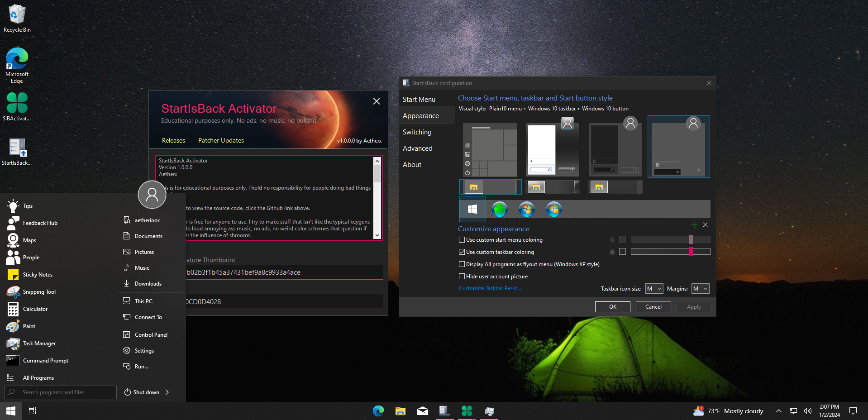The image size is (868, 420).
Task: Choose the green clover Start button orb
Action: tap(500, 209)
